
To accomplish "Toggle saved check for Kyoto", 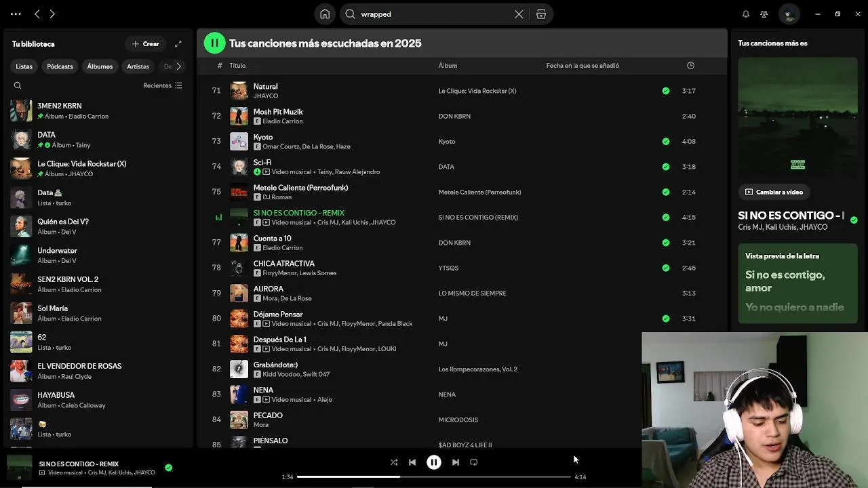I will point(666,142).
